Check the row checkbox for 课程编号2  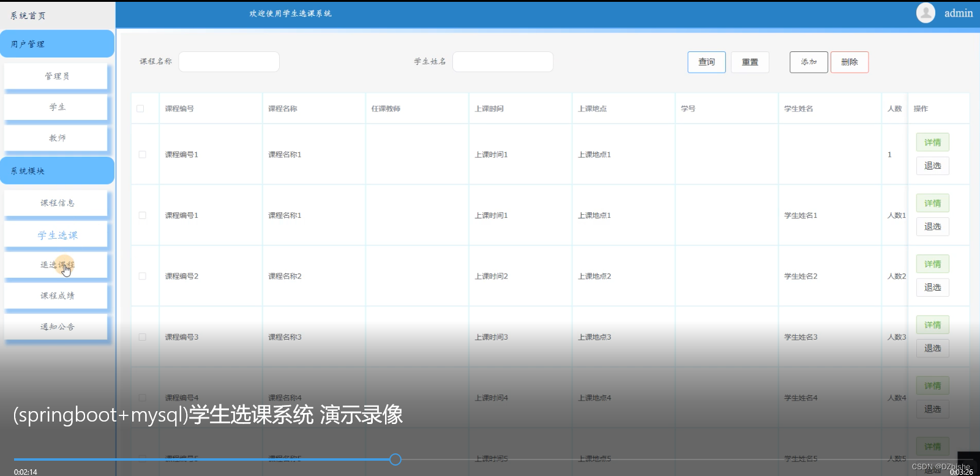(142, 276)
